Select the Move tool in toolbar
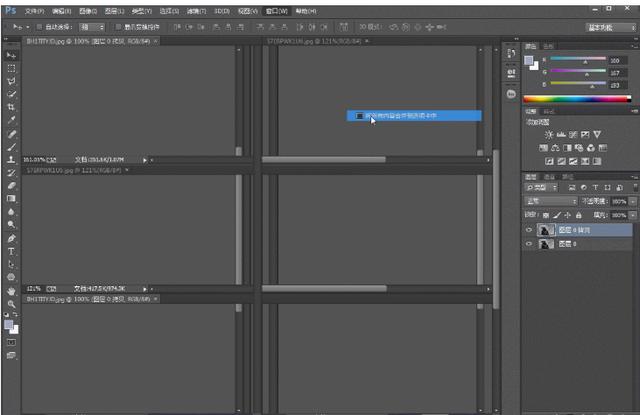This screenshot has height=415, width=640. pyautogui.click(x=11, y=55)
